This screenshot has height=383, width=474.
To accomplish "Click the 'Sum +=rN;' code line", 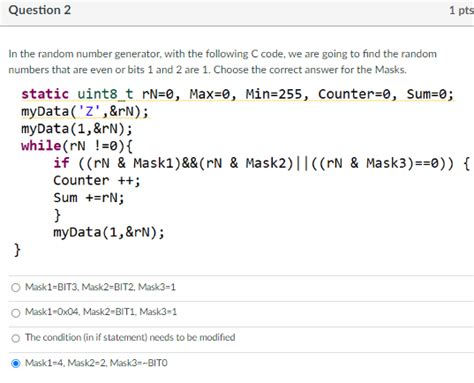I will pyautogui.click(x=89, y=198).
